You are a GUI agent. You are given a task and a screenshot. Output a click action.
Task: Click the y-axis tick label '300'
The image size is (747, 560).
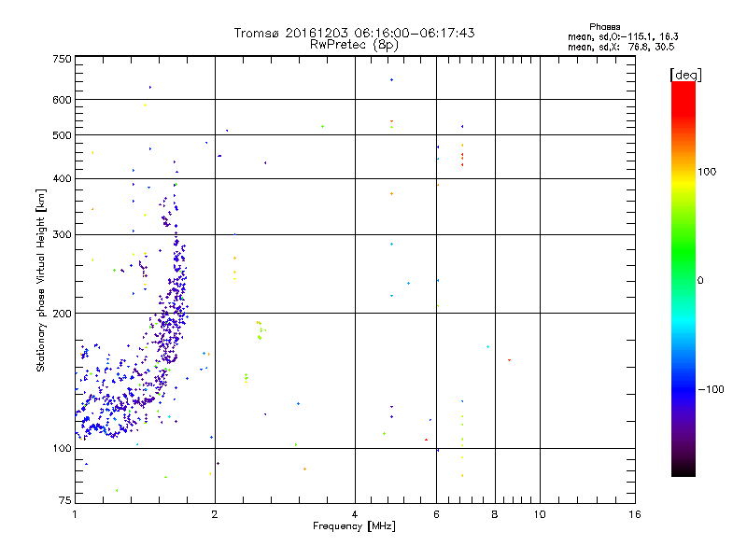62,235
